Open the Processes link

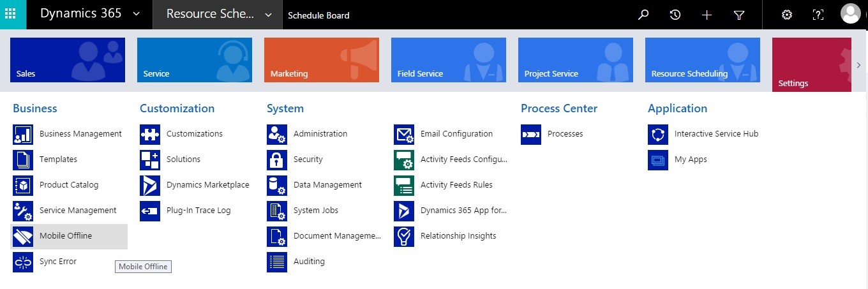(x=565, y=134)
